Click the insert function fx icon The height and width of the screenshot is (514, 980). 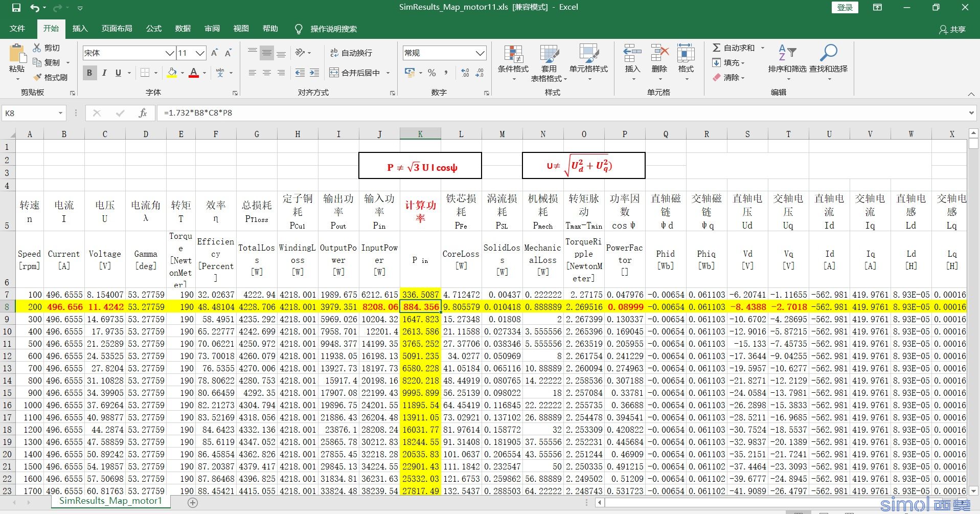[143, 113]
